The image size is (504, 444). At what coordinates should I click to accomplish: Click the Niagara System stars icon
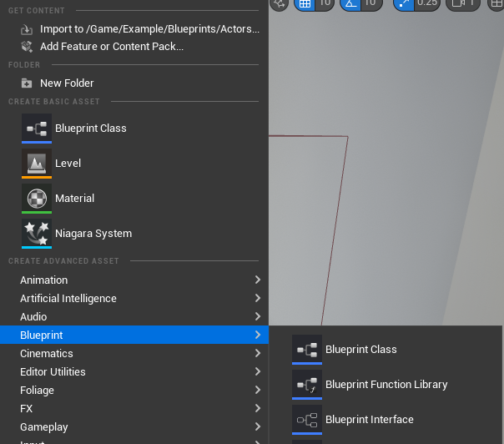[x=37, y=234]
